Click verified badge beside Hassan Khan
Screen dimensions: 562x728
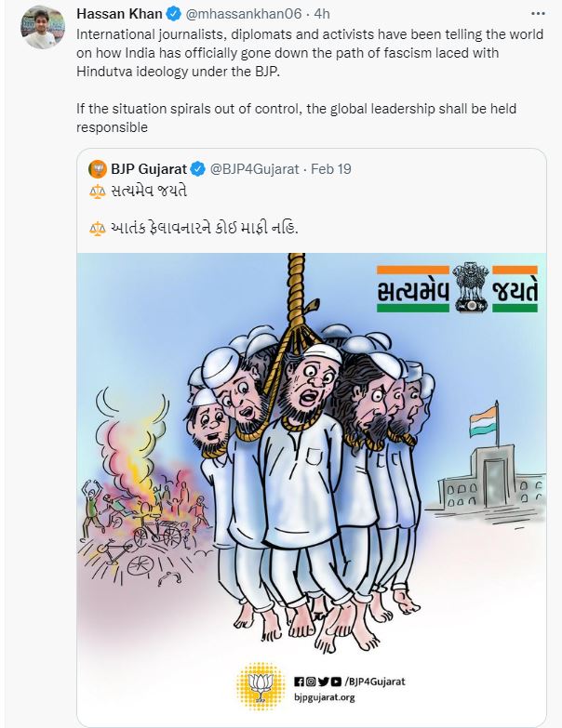[174, 14]
